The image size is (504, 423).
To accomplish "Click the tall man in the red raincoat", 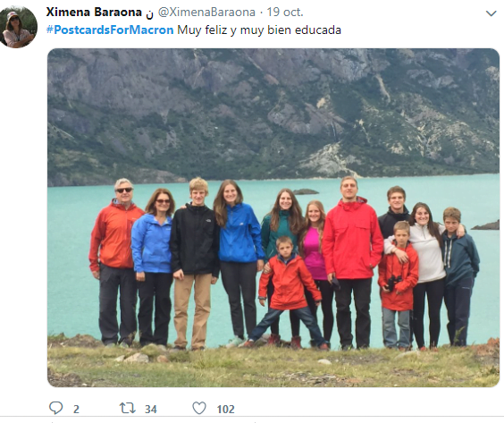I will (x=350, y=262).
